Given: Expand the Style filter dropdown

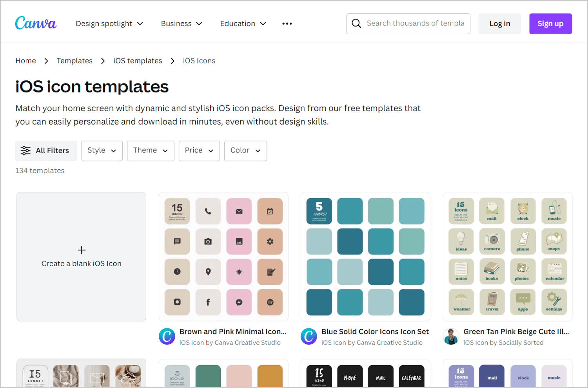Looking at the screenshot, I should (x=102, y=150).
